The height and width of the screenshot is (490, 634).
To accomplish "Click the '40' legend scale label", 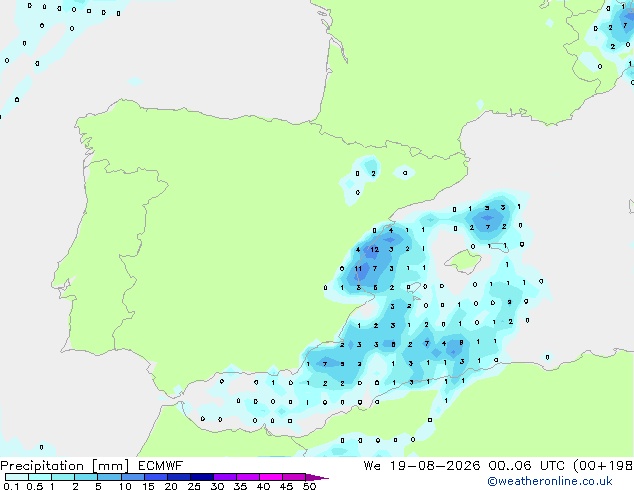I will (x=263, y=486).
